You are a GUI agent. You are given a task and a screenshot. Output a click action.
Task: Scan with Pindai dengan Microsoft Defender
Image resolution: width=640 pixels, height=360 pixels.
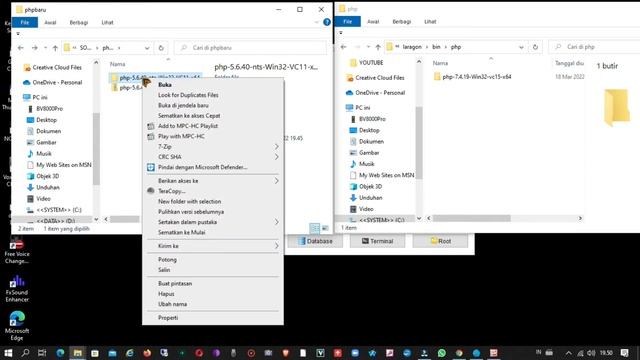pyautogui.click(x=202, y=167)
